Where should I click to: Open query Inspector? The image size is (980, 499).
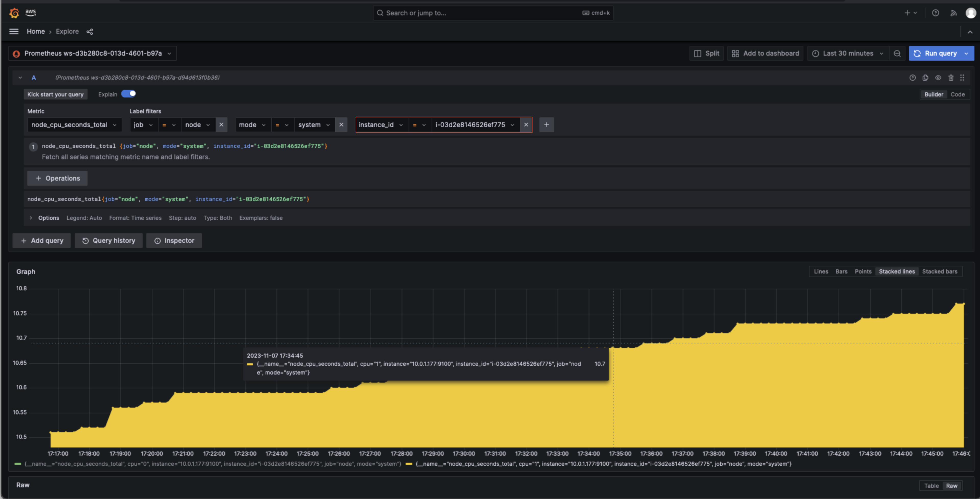click(174, 240)
